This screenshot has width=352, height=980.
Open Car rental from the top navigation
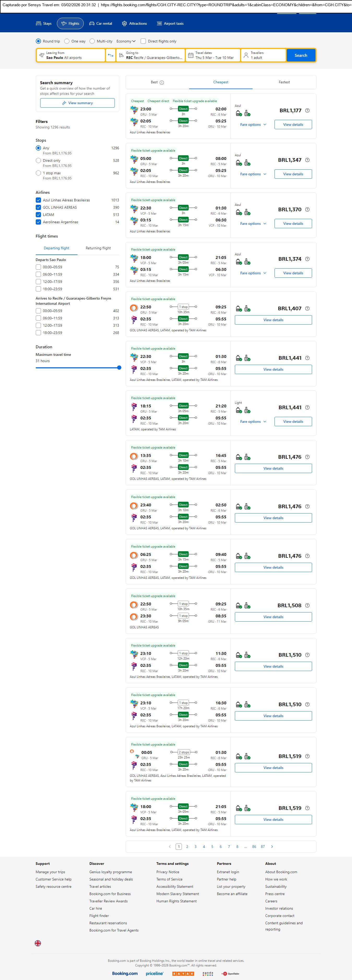coord(100,24)
